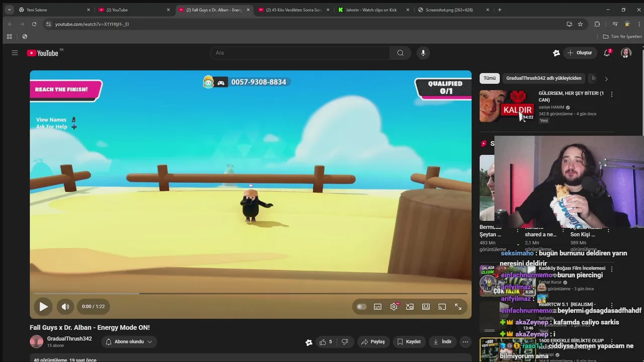Switch to the Screenshot.png tab
Screen dimensions: 644x362
click(453, 10)
